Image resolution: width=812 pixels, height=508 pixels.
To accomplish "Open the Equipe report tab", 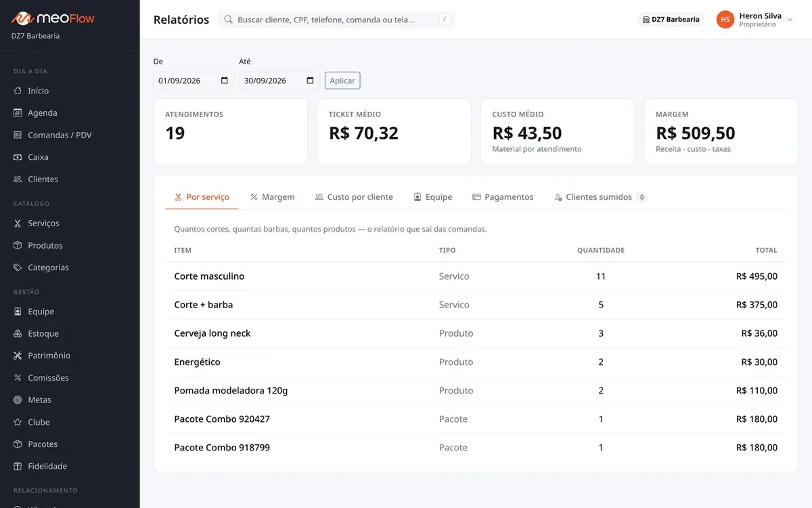I will pyautogui.click(x=433, y=197).
